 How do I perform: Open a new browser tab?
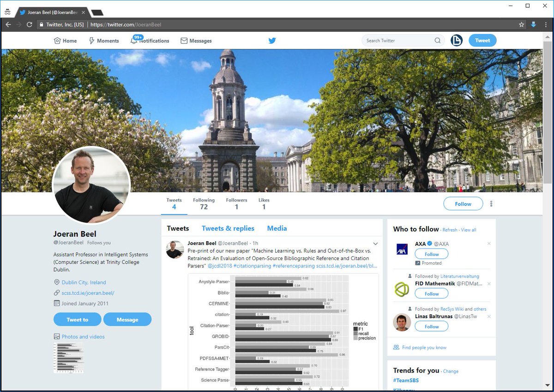pyautogui.click(x=97, y=12)
